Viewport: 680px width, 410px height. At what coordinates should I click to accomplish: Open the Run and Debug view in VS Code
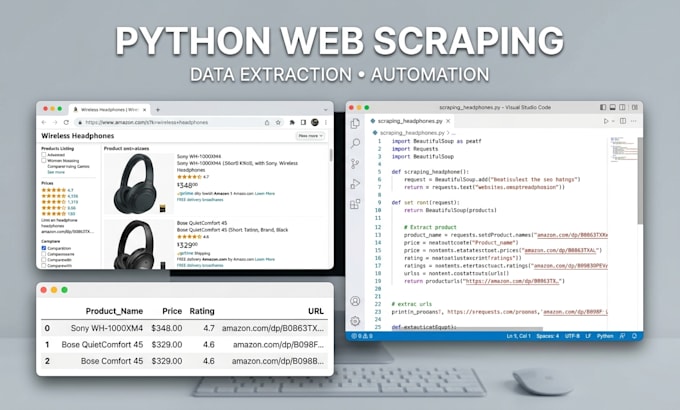pyautogui.click(x=355, y=184)
